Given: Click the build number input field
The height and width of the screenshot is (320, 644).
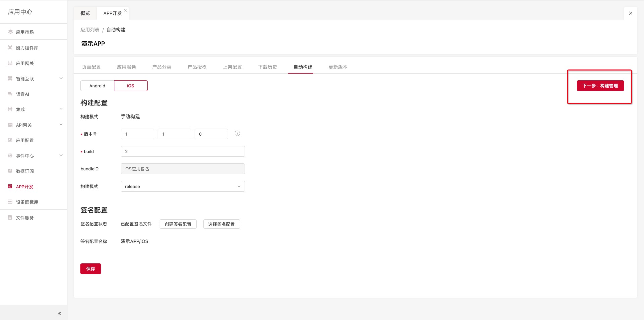Looking at the screenshot, I should [182, 151].
